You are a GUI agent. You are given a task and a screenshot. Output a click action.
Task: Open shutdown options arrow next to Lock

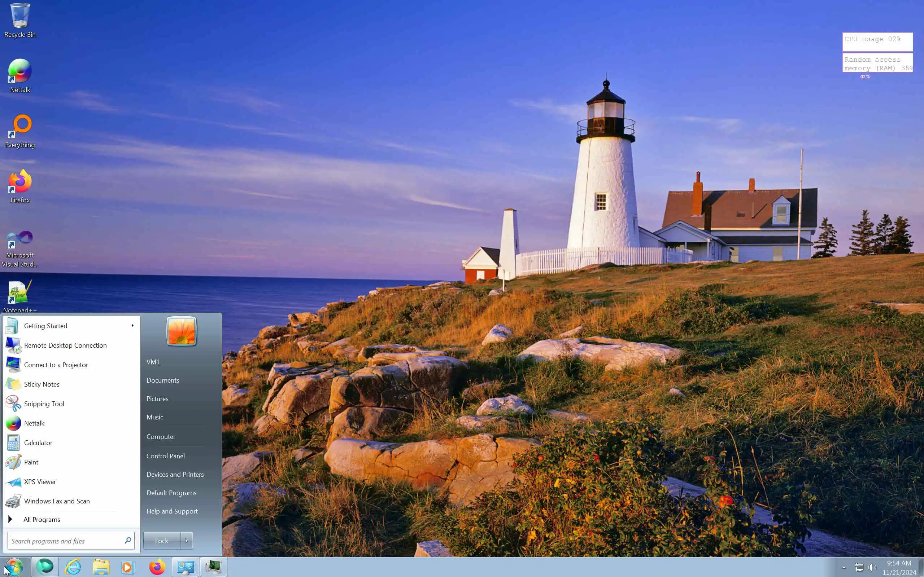(x=186, y=540)
